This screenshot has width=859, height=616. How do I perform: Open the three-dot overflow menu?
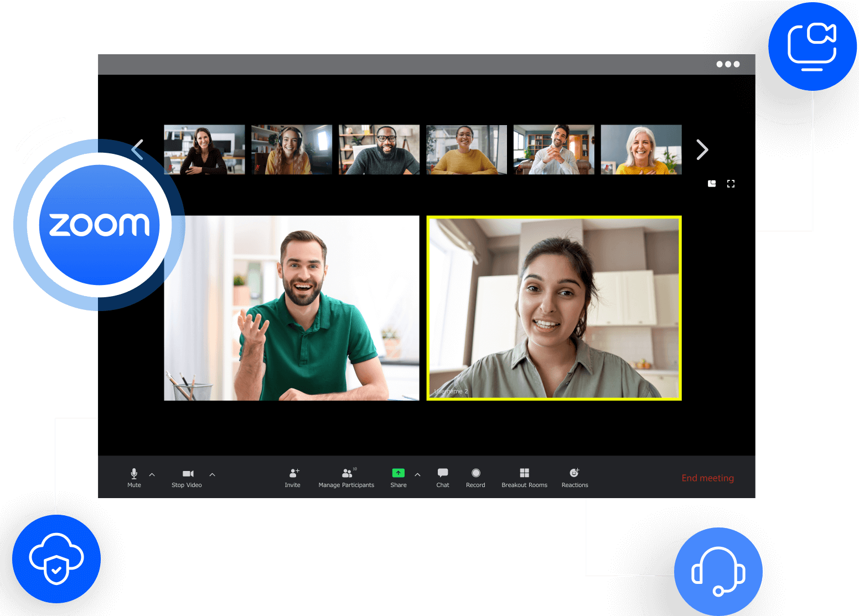728,64
